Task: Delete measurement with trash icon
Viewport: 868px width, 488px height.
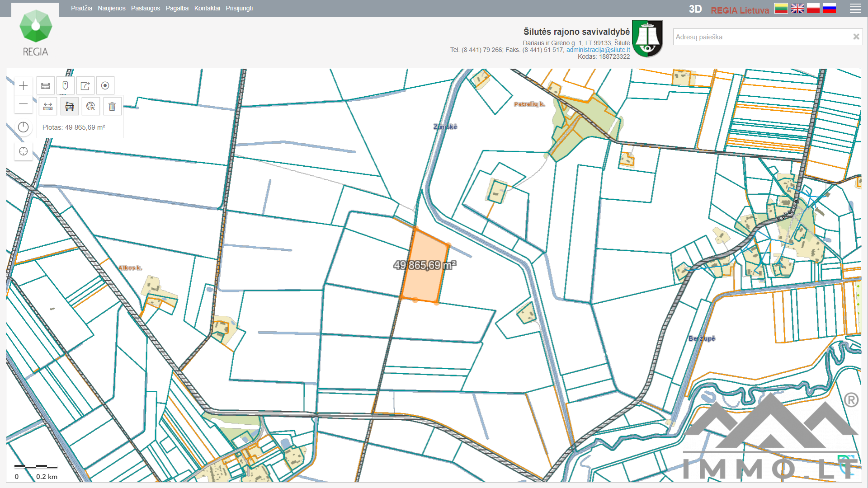Action: pyautogui.click(x=112, y=107)
